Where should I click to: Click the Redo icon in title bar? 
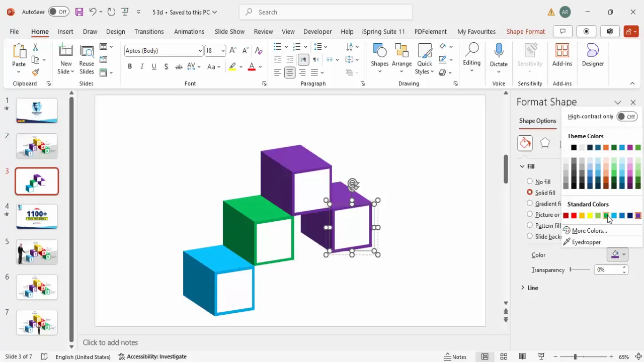pyautogui.click(x=111, y=12)
